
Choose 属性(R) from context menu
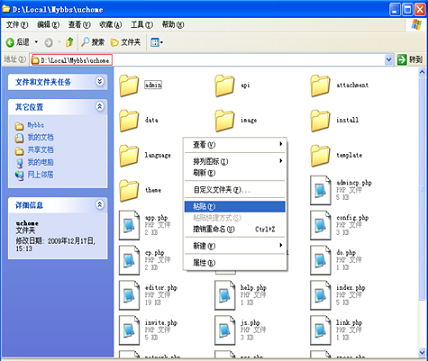click(x=235, y=263)
